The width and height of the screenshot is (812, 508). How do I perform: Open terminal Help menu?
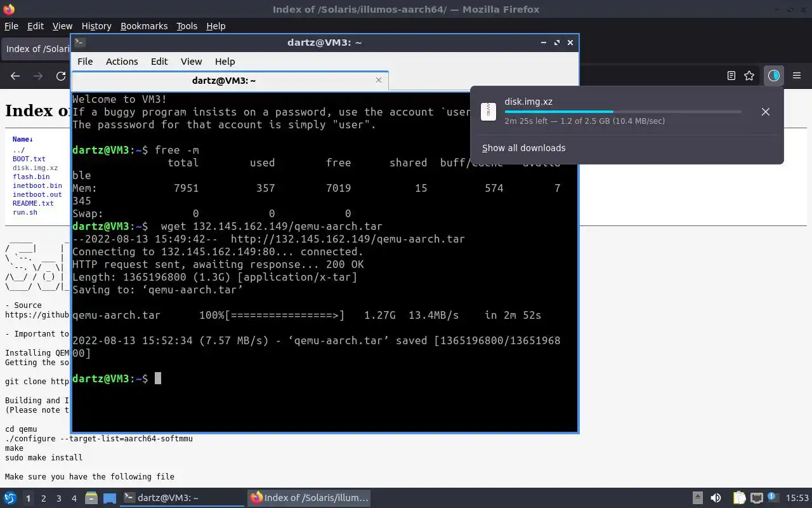[225, 62]
